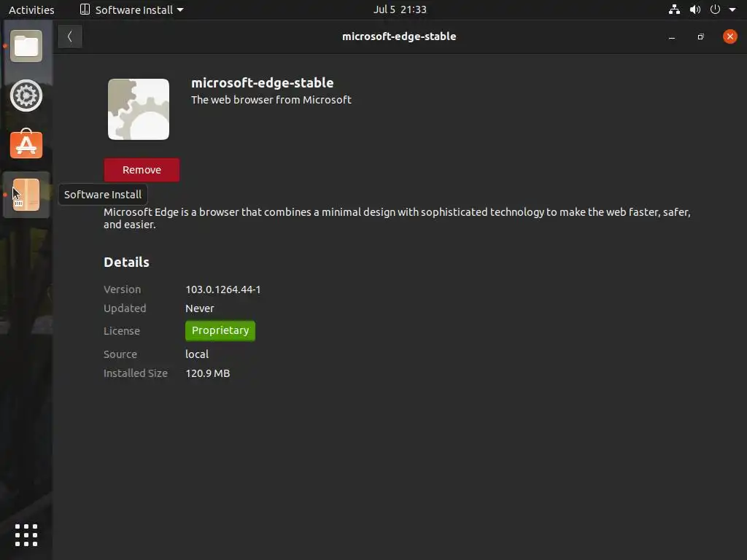747x560 pixels.
Task: Click the Microsoft Edge description paragraph
Action: coord(397,218)
